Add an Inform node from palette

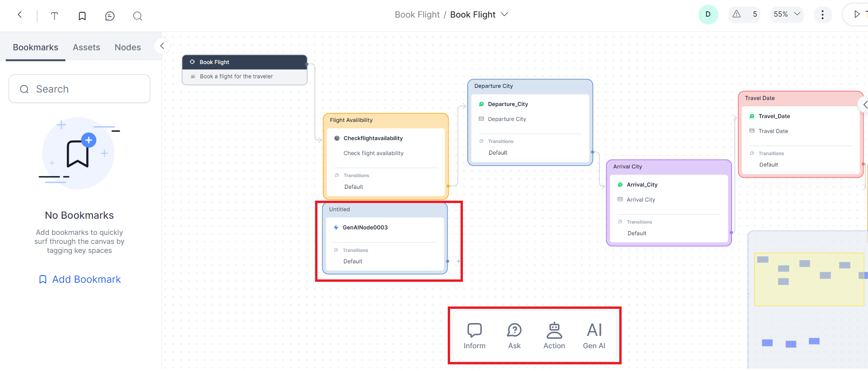[x=474, y=336]
